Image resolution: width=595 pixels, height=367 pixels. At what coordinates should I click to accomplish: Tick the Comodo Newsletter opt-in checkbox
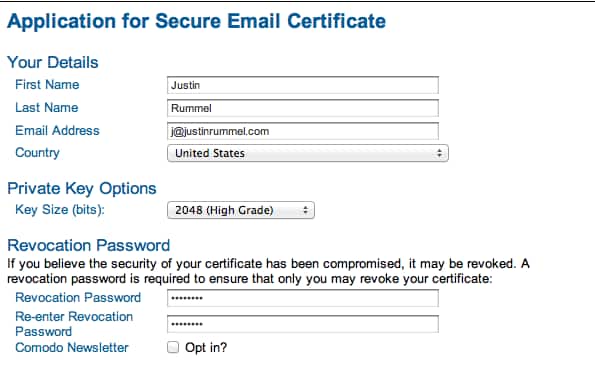pyautogui.click(x=173, y=347)
